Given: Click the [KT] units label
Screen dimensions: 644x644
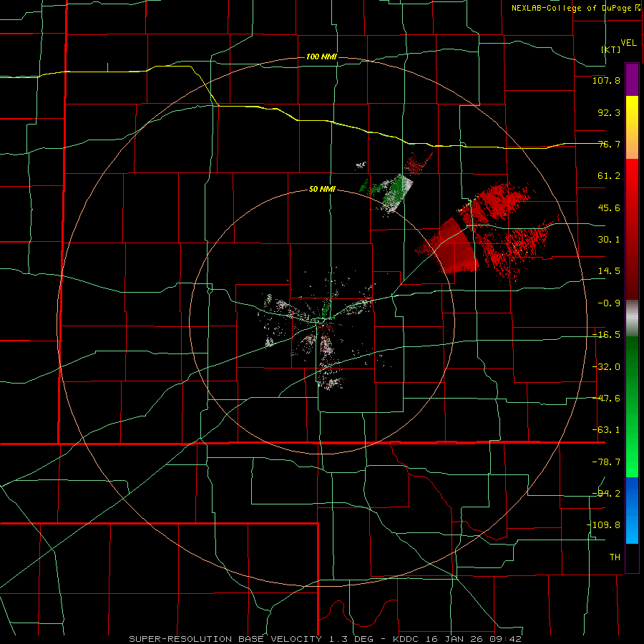Looking at the screenshot, I should (x=611, y=49).
